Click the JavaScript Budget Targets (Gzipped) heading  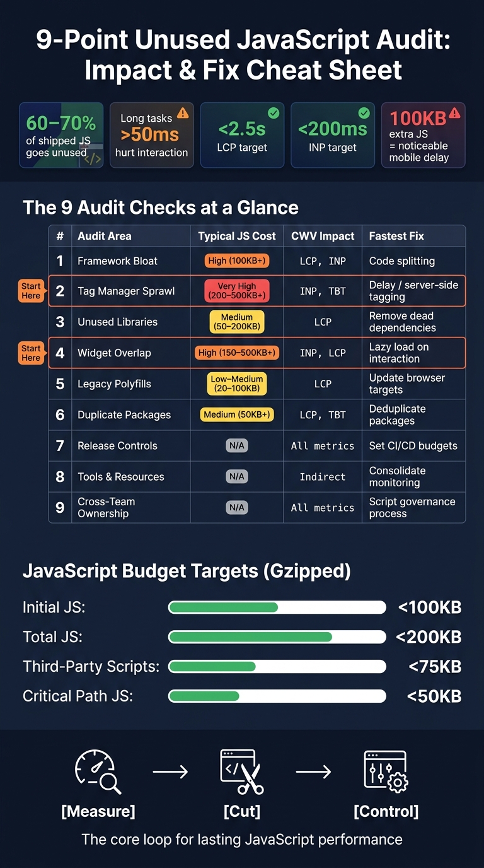187,572
